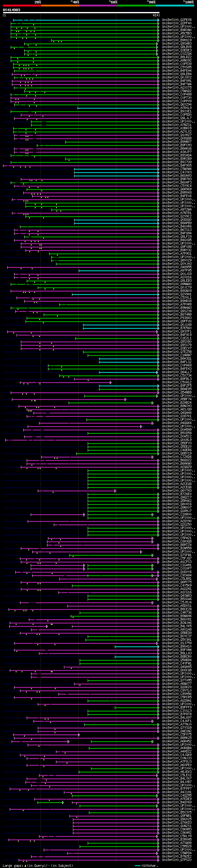This screenshot has width=197, height=868.
Task: Select hit label UniRef100_B9RIB9
Action: tap(176, 159)
